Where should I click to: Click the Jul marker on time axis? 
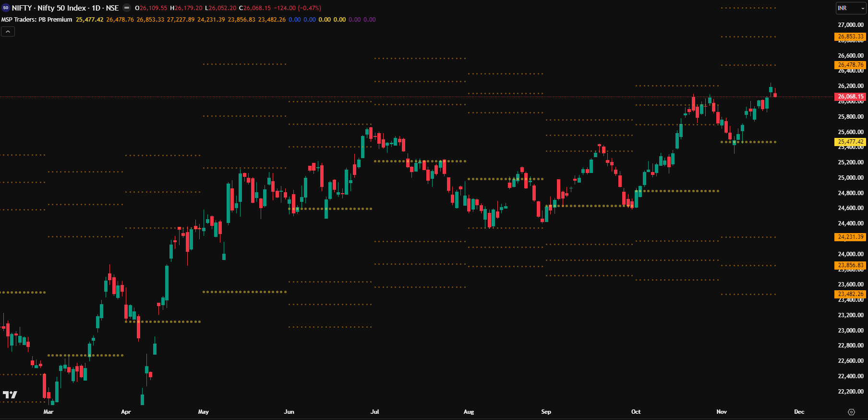coord(374,412)
